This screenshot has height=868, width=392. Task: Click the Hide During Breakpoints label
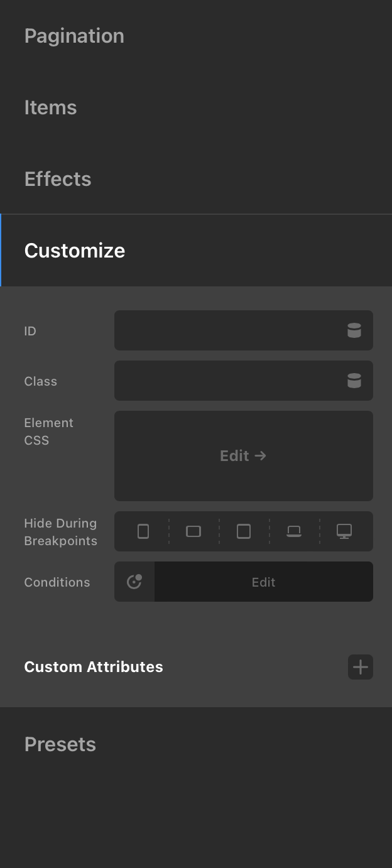[x=60, y=532]
